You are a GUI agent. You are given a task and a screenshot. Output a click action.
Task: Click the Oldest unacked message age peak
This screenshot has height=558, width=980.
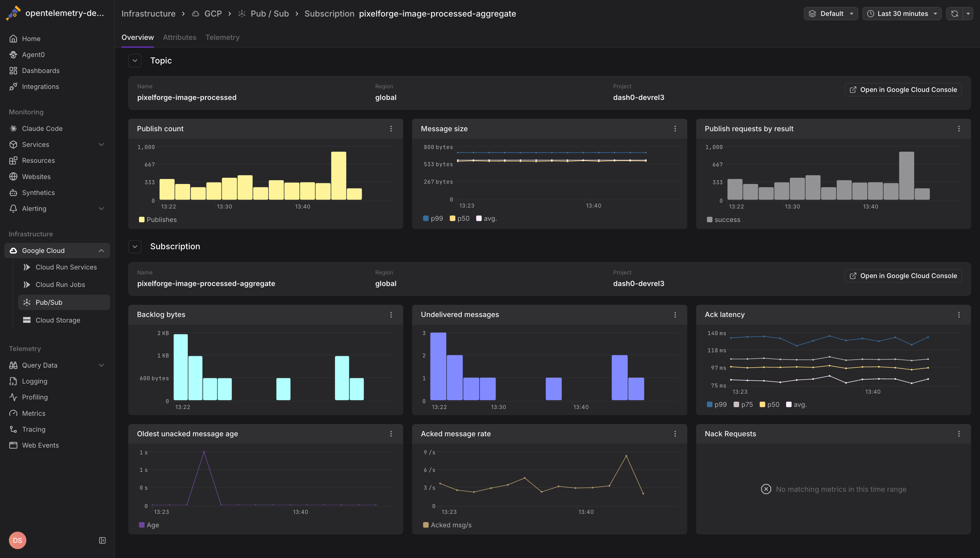click(x=204, y=452)
